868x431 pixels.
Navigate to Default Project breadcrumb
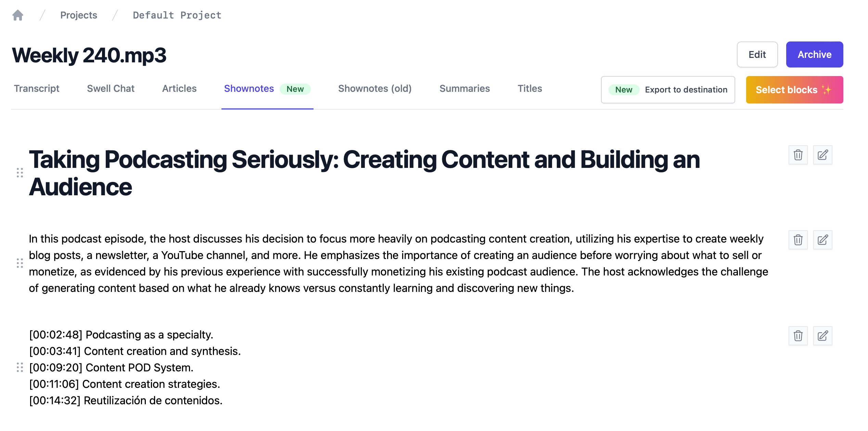pyautogui.click(x=177, y=14)
